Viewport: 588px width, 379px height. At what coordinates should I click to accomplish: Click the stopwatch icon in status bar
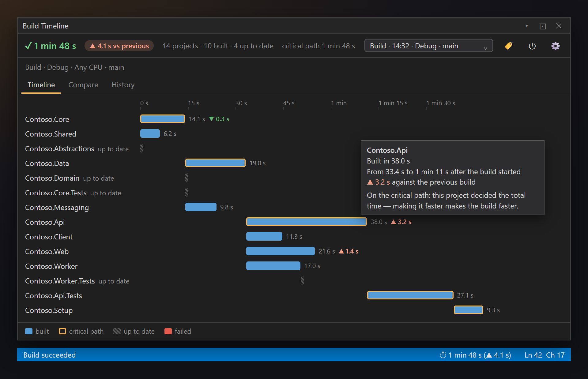tap(443, 355)
